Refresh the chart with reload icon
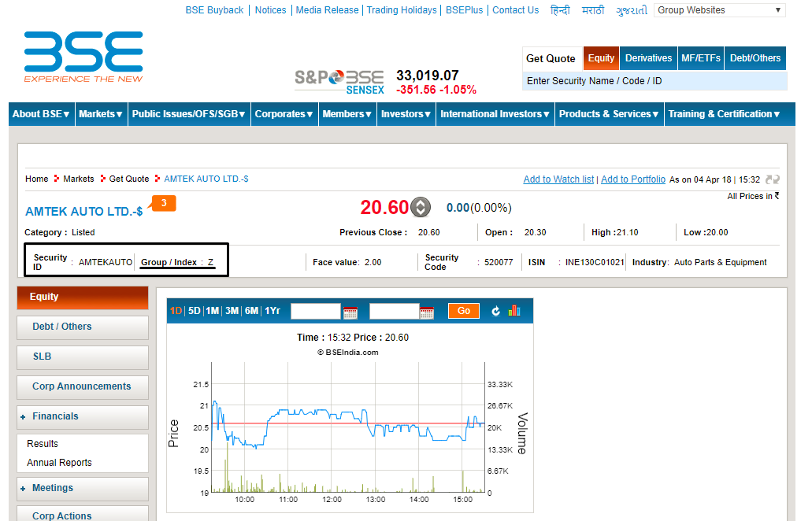This screenshot has height=521, width=812. tap(495, 311)
